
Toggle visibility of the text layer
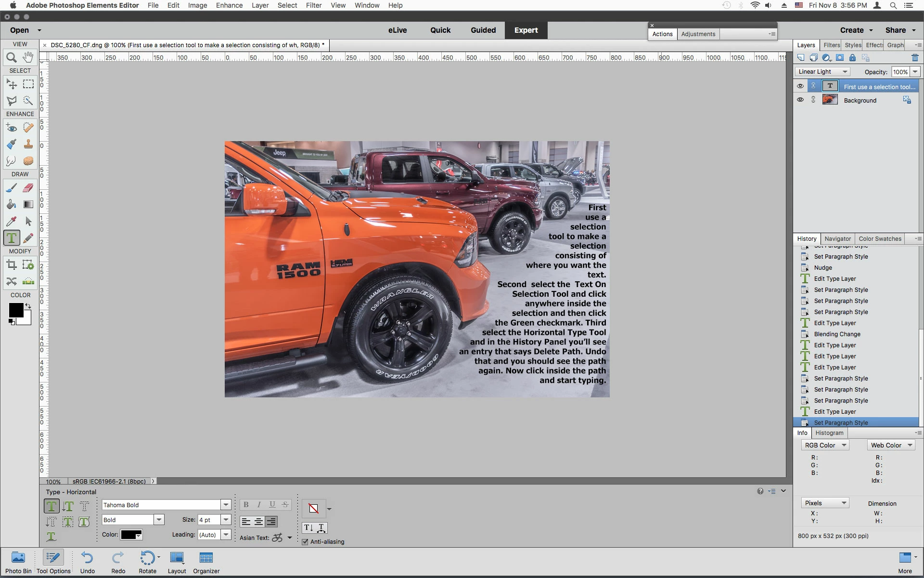tap(800, 86)
